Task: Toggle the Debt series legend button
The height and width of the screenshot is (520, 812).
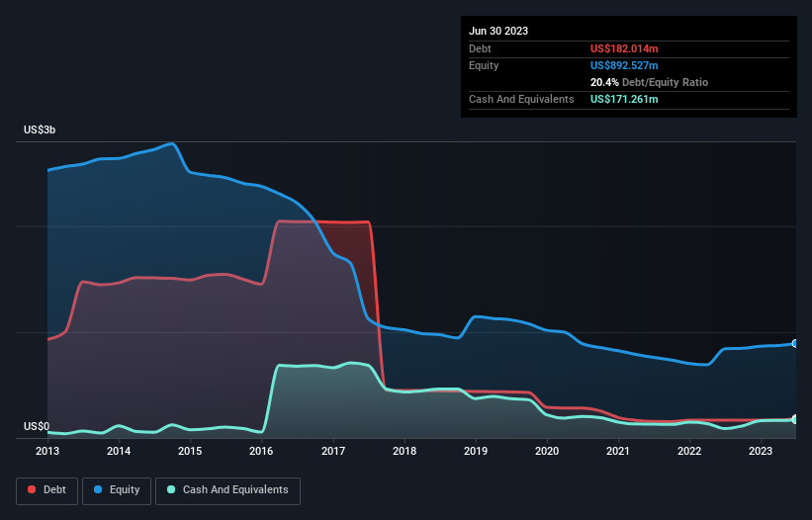Action: coord(47,490)
